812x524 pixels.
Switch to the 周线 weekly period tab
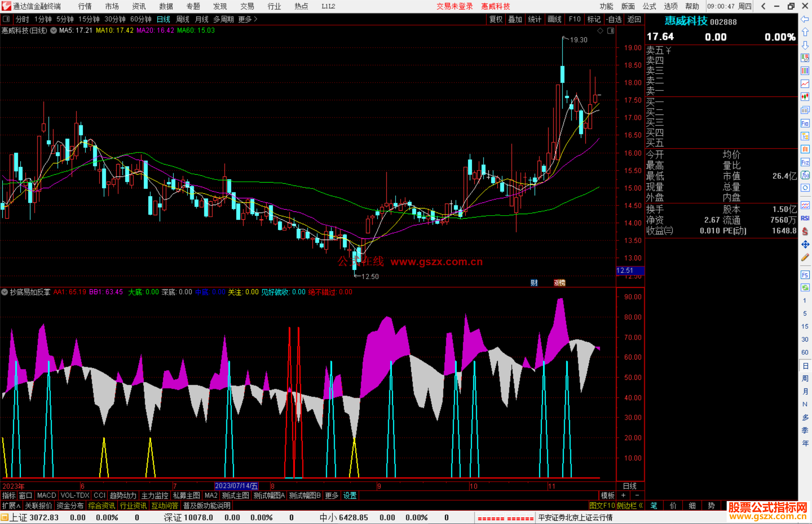point(183,19)
